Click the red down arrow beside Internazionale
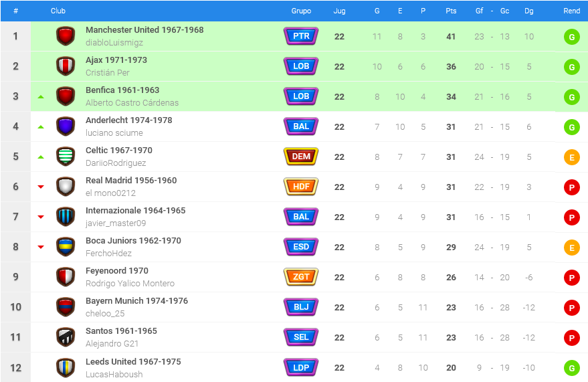This screenshot has height=382, width=588. click(41, 217)
